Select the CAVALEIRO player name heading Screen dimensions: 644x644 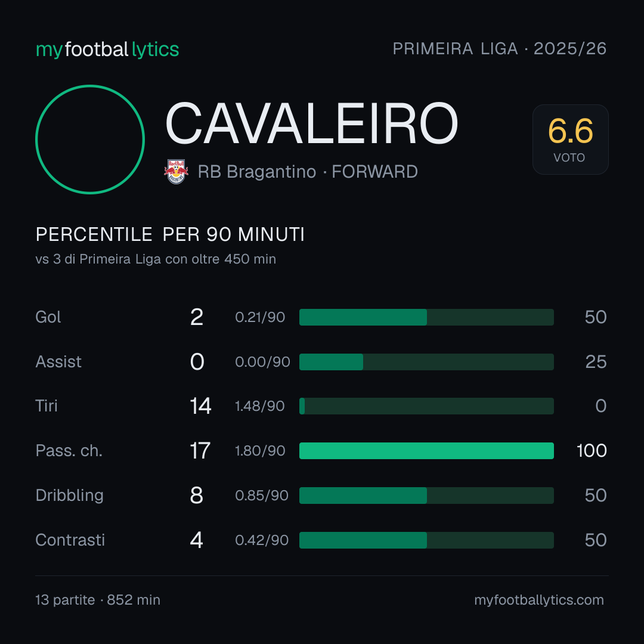pos(311,123)
